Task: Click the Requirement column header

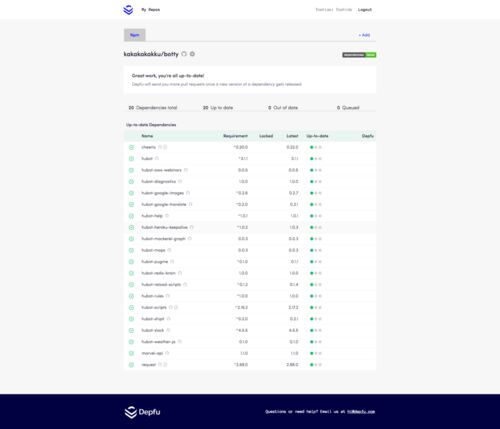Action: (x=235, y=136)
